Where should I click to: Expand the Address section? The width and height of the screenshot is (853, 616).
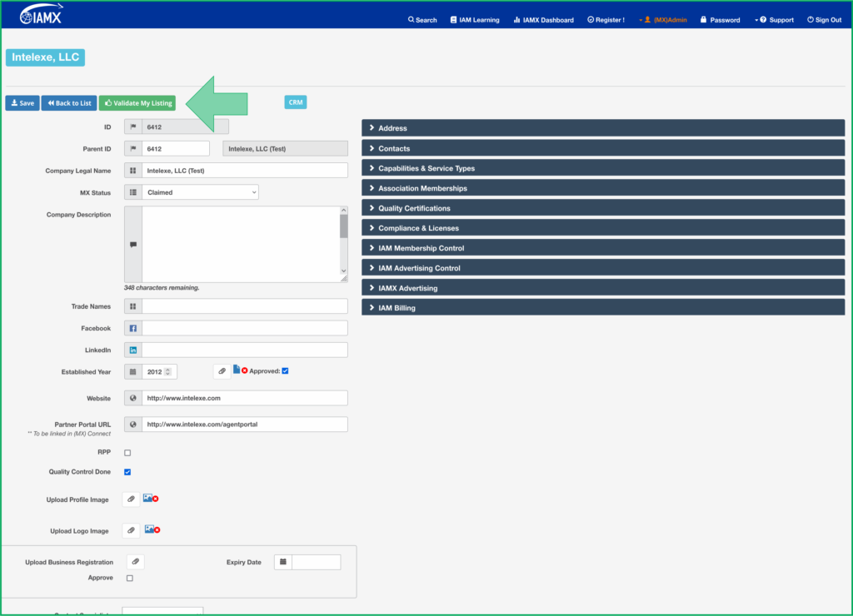[603, 127]
